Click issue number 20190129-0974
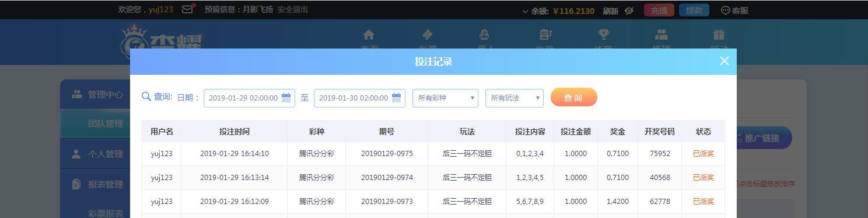The image size is (868, 218). 387,178
